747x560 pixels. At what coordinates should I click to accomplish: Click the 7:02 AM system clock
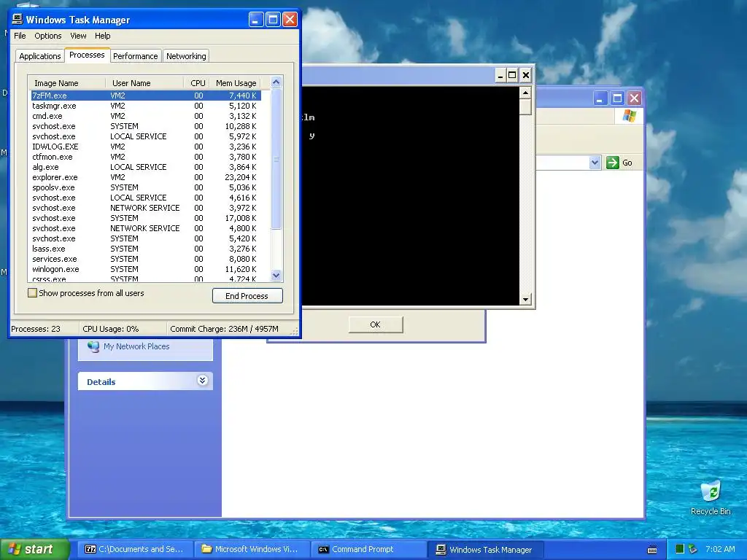pos(720,549)
